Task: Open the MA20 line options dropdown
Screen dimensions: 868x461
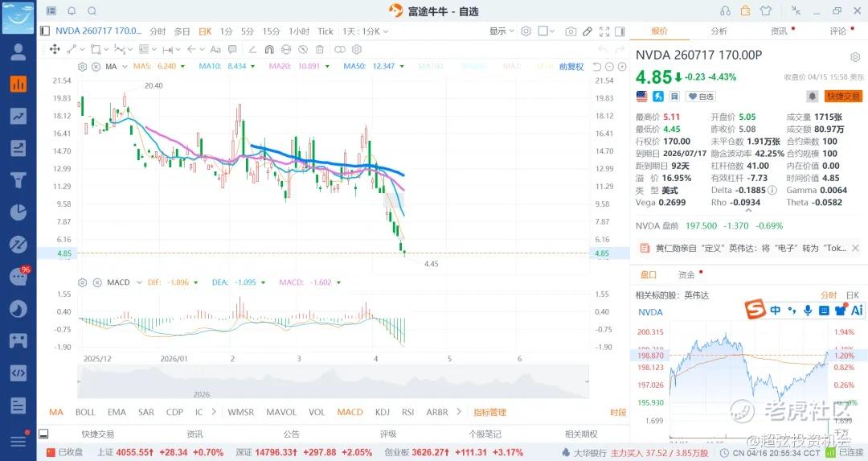Action: 327,67
